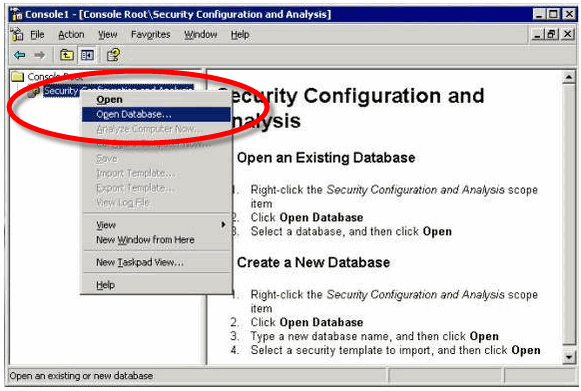Click the scrollbar up arrow

coord(568,77)
